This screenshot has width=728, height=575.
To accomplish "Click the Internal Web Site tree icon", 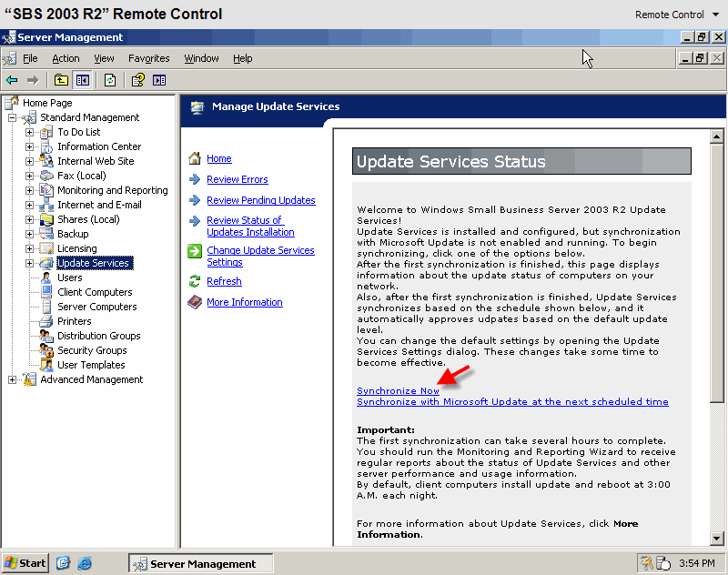I will point(46,161).
